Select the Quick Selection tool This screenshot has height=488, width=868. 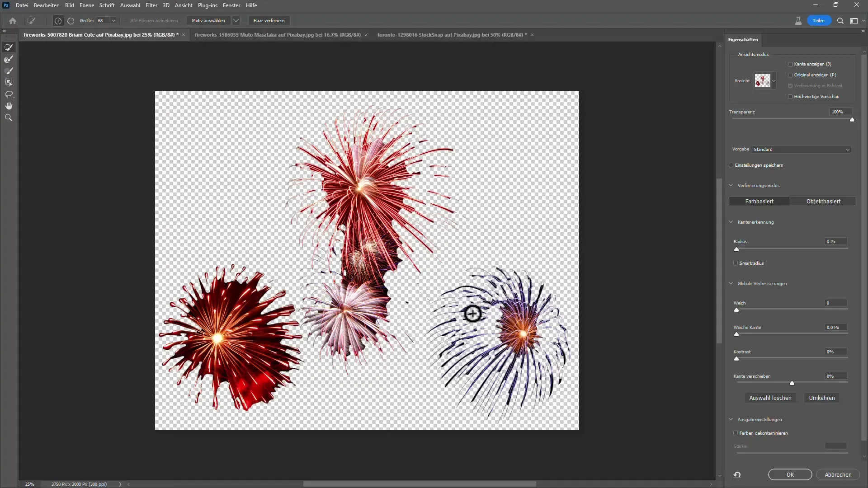9,47
